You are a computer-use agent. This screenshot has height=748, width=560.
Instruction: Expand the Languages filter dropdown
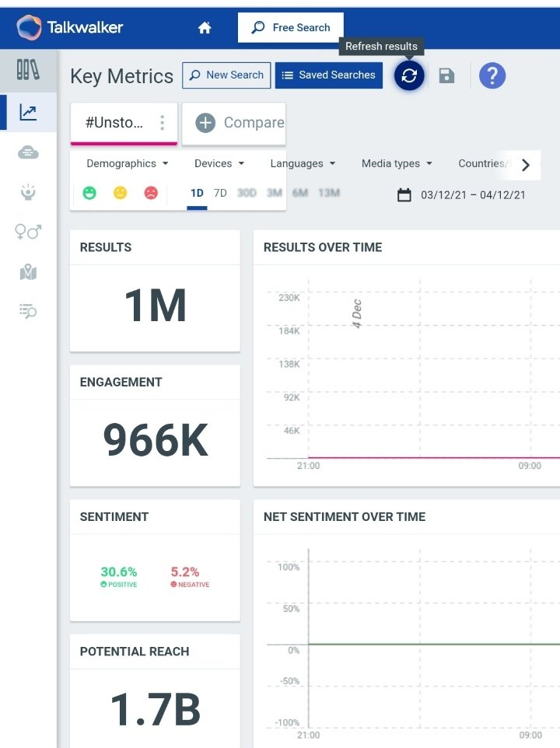click(x=303, y=163)
